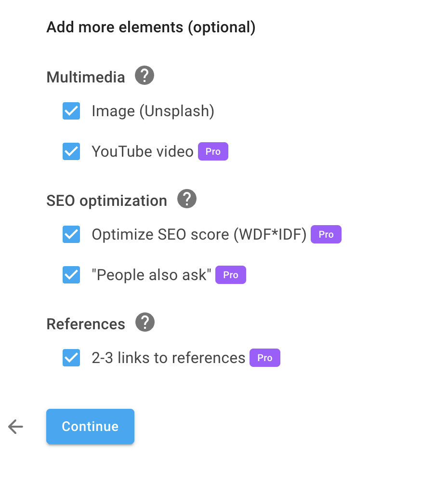The height and width of the screenshot is (485, 448).
Task: Open the Multimedia help icon
Action: click(x=144, y=76)
